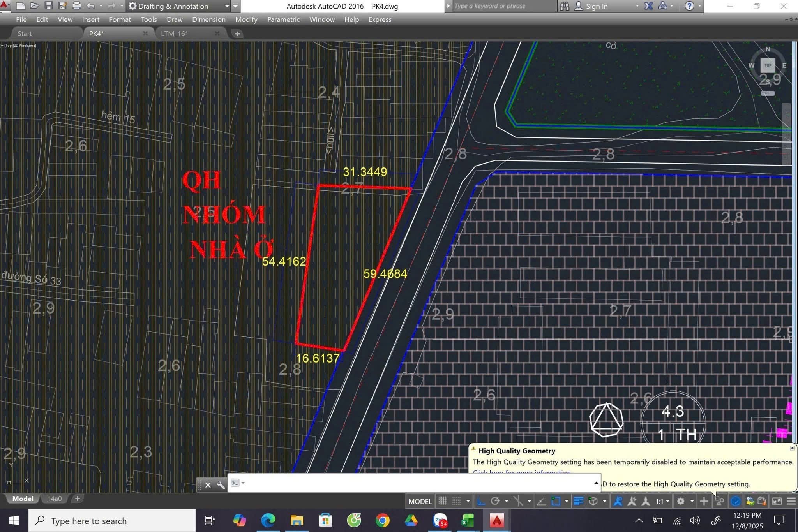Enable Ortho mode in the status bar
Image resolution: width=798 pixels, height=532 pixels.
pyautogui.click(x=481, y=501)
